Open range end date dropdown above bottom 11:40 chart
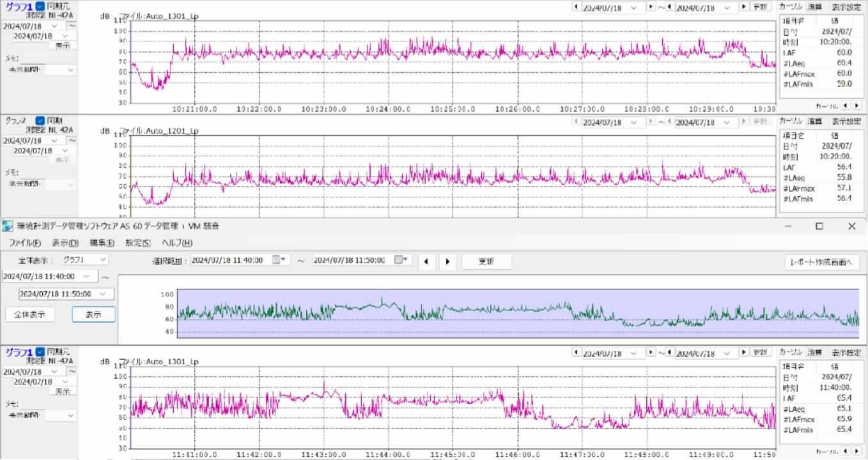Screen dimensions: 868x460 [727, 353]
